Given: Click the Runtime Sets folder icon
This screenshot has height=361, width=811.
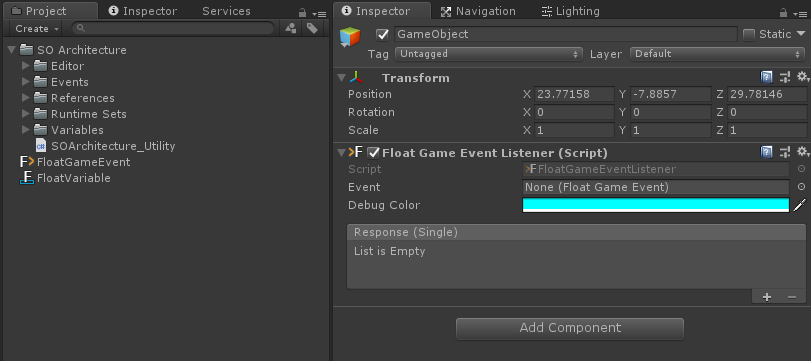Looking at the screenshot, I should pos(41,114).
